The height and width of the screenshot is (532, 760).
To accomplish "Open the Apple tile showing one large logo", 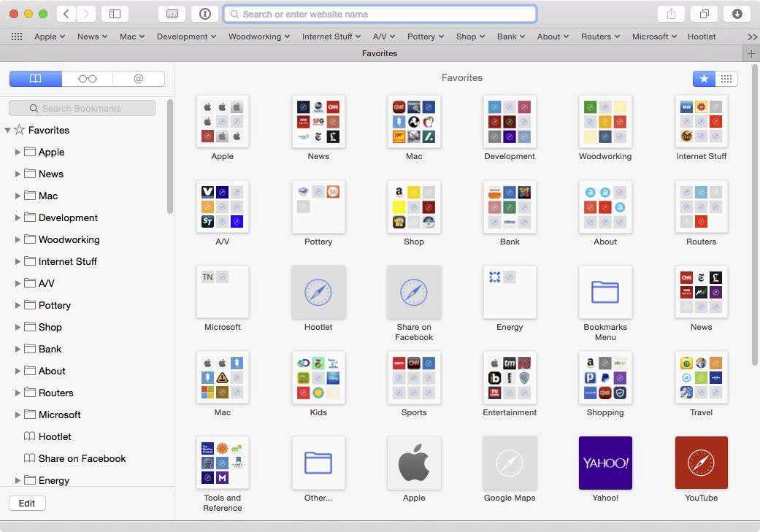I will click(x=414, y=463).
